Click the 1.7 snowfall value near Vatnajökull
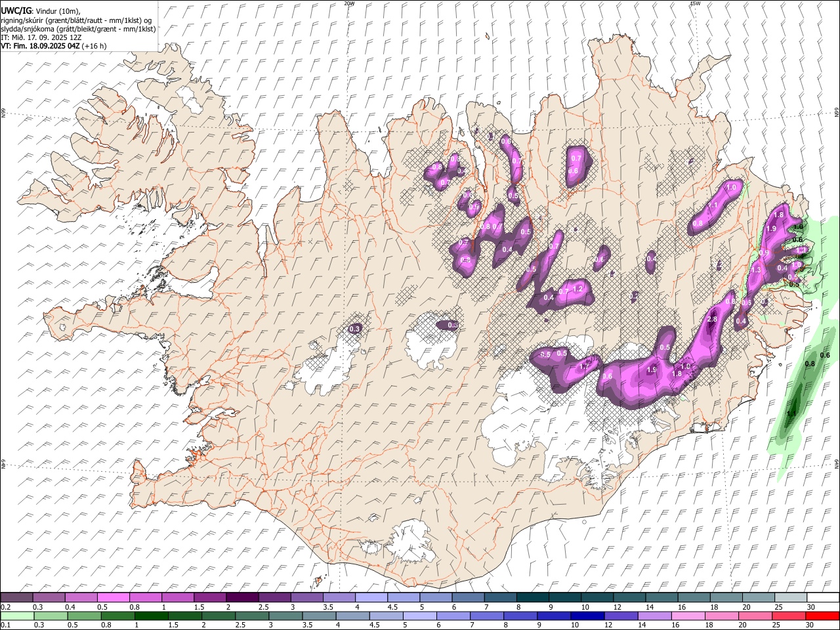Screen dimensions: 840x630 [583, 366]
